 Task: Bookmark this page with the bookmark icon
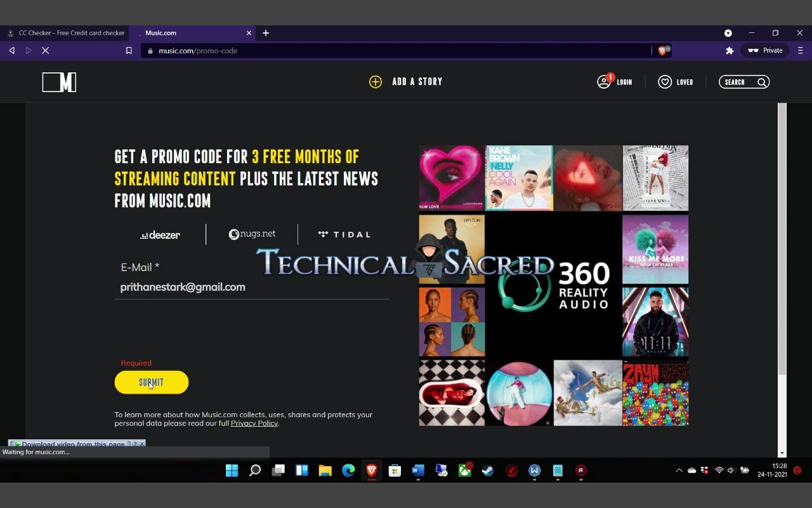[129, 50]
